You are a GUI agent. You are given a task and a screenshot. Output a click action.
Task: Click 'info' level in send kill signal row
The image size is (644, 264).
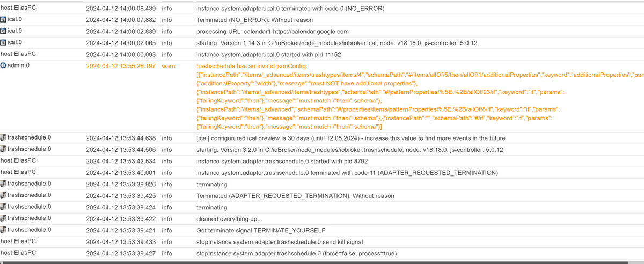click(167, 242)
